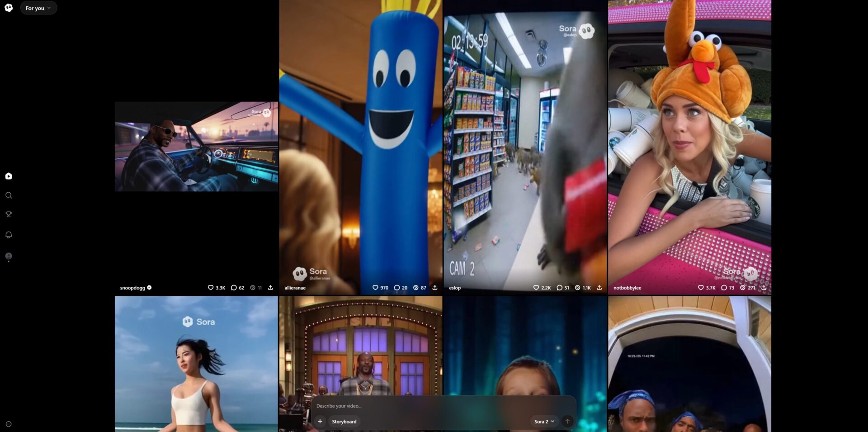868x432 pixels.
Task: Open the trophy leaderboard icon in sidebar
Action: (x=9, y=214)
